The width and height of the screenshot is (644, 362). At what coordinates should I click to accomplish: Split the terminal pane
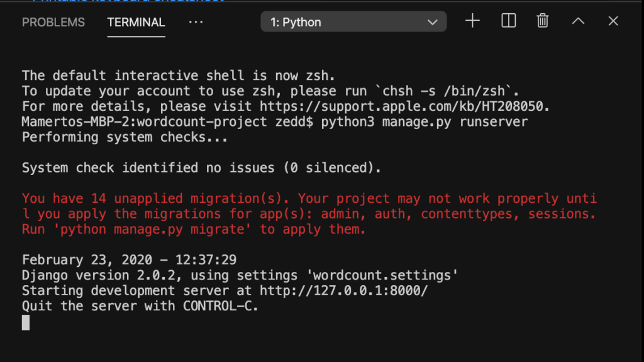[x=508, y=21]
